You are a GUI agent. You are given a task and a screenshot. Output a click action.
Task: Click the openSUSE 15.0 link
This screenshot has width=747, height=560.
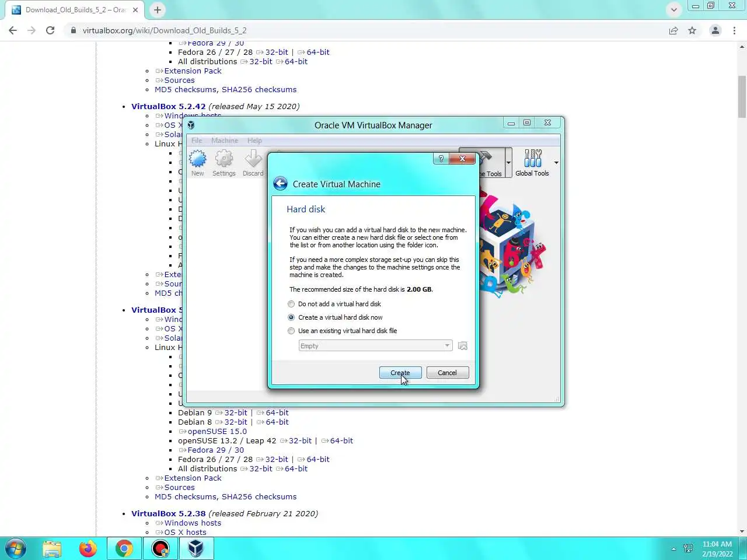pos(217,431)
